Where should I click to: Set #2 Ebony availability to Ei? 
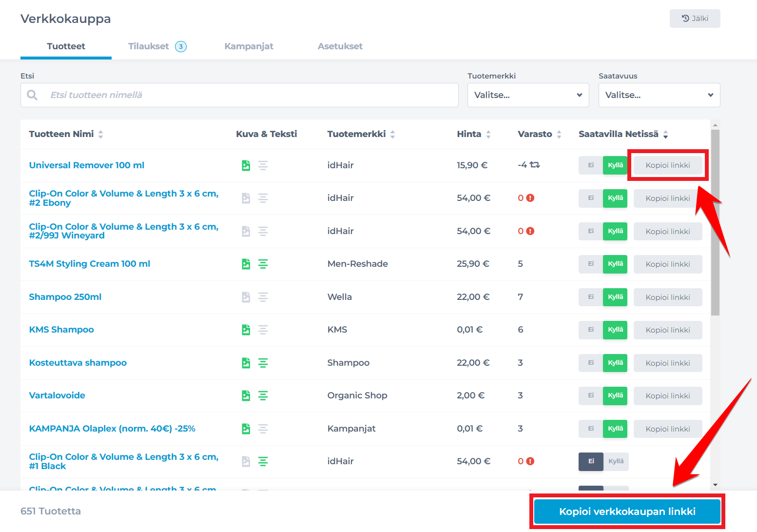coord(591,198)
